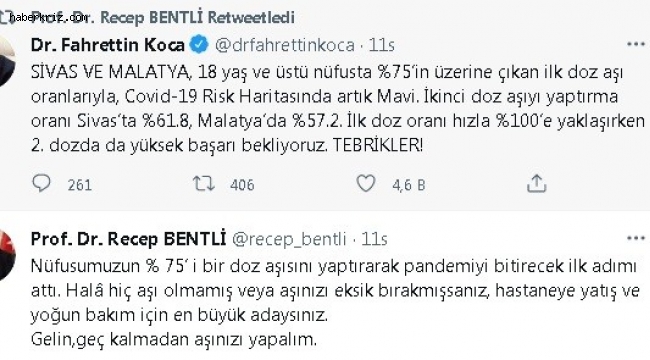Open more options on Recep BENTLİ's tweet
The image size is (650, 360).
tap(635, 238)
